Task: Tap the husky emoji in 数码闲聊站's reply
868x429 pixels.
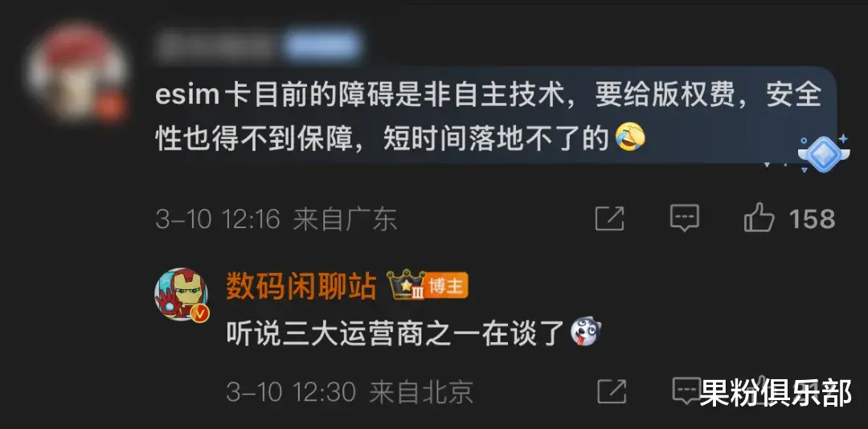Action: [x=586, y=333]
